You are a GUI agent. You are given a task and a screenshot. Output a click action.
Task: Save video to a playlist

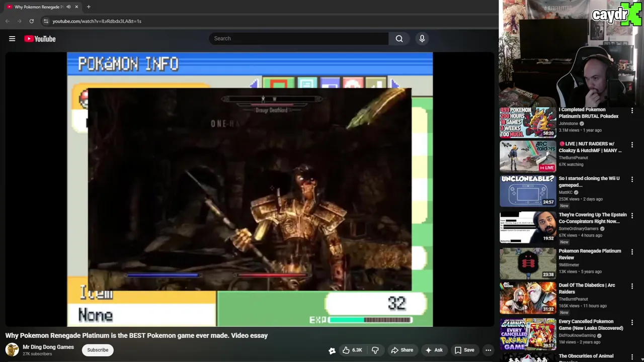point(464,350)
